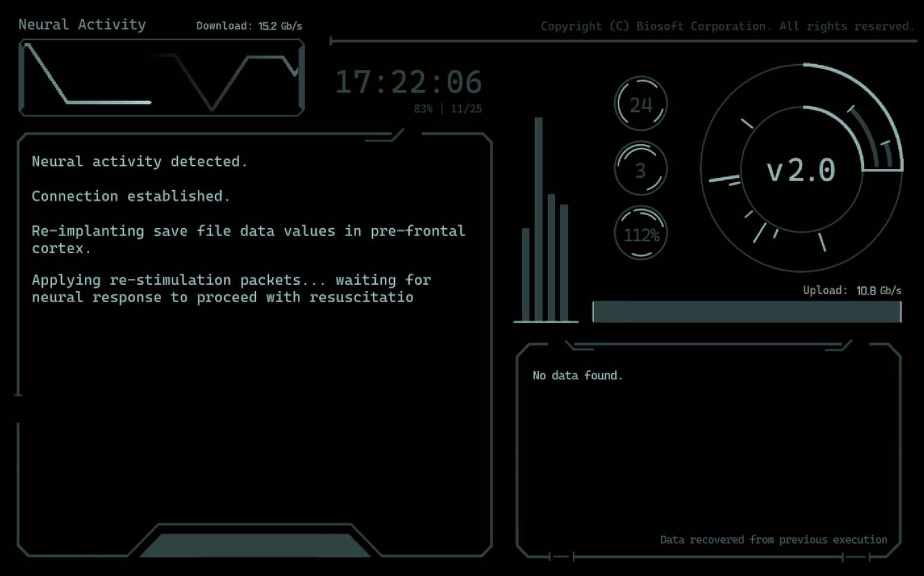924x576 pixels.
Task: Toggle the 83% status readout
Action: (423, 109)
